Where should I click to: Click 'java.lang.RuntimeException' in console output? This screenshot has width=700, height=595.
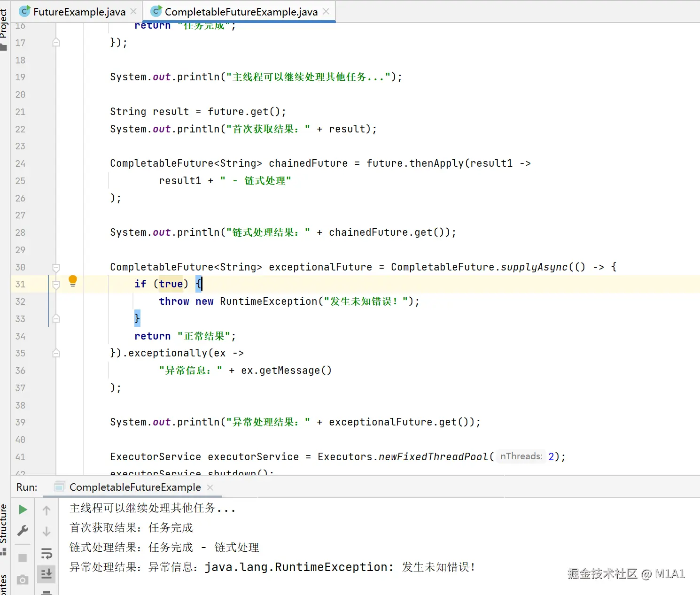point(296,567)
